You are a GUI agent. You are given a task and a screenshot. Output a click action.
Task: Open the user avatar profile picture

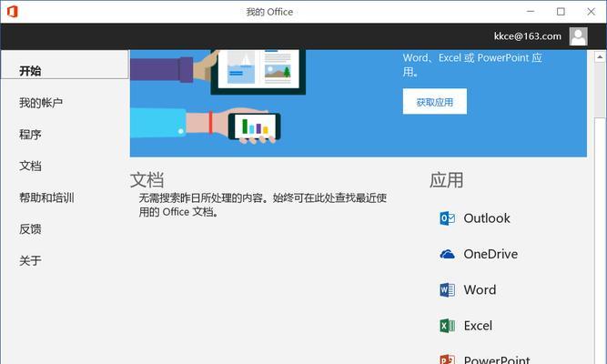point(579,36)
